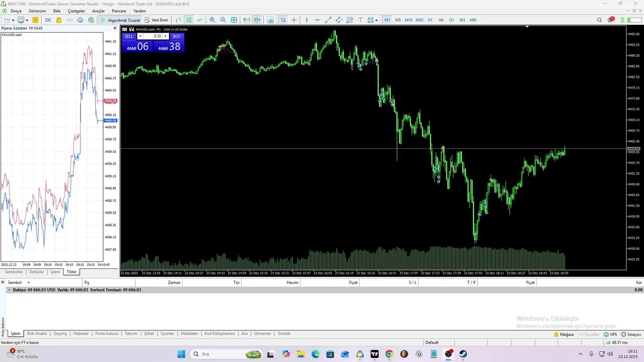Image resolution: width=644 pixels, height=362 pixels.
Task: Open the Araçlar menu
Action: tap(99, 11)
